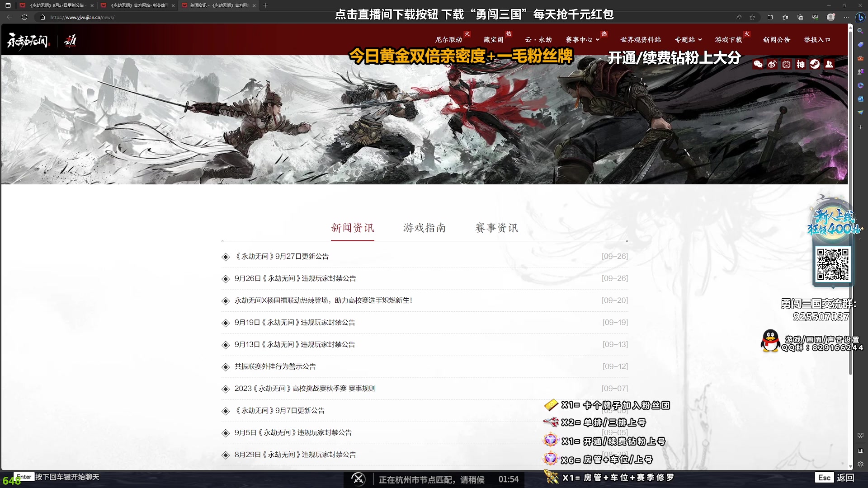This screenshot has height=488, width=868.
Task: Open 游戏下载 in the navigation
Action: coord(728,40)
